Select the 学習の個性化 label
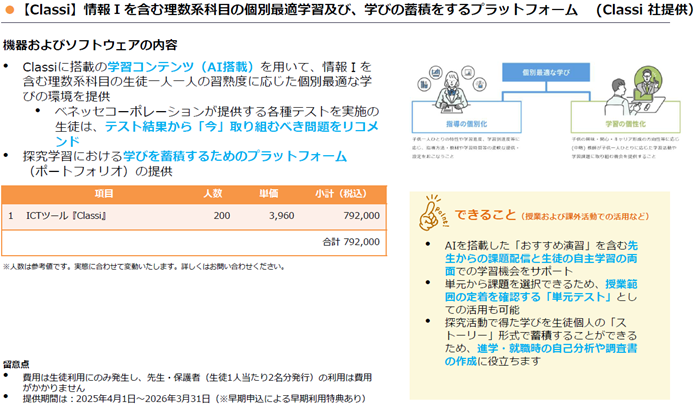Screen dimensions: 698x412 click(625, 124)
